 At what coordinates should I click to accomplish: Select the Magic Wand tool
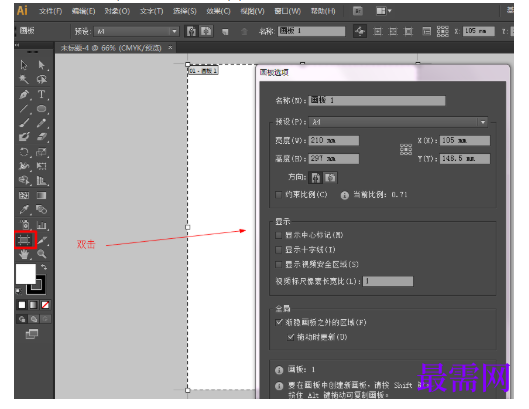pos(24,79)
